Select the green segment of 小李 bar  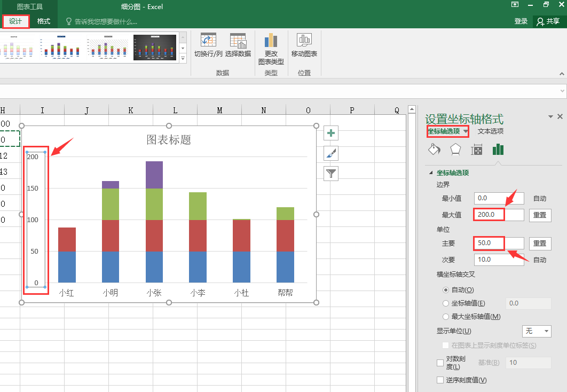198,206
